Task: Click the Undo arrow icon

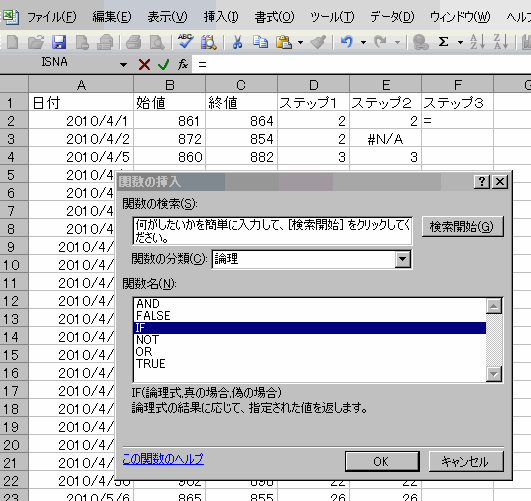Action: [x=347, y=42]
